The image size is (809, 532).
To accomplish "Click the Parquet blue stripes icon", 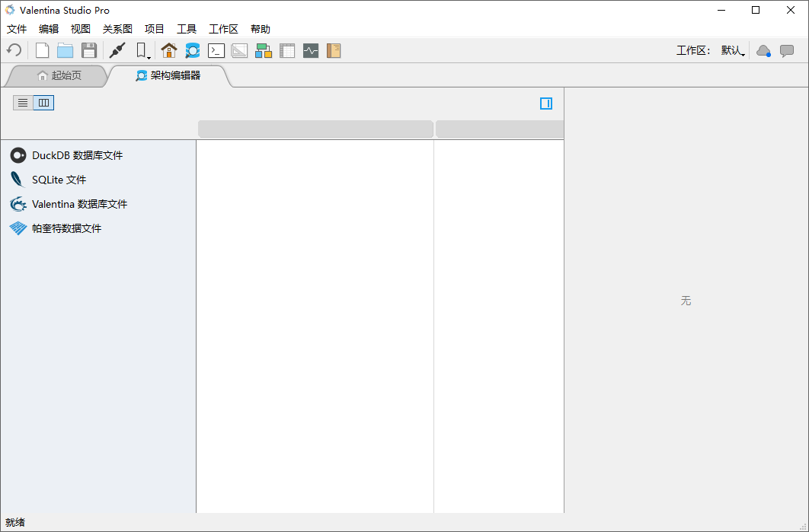I will (x=18, y=228).
